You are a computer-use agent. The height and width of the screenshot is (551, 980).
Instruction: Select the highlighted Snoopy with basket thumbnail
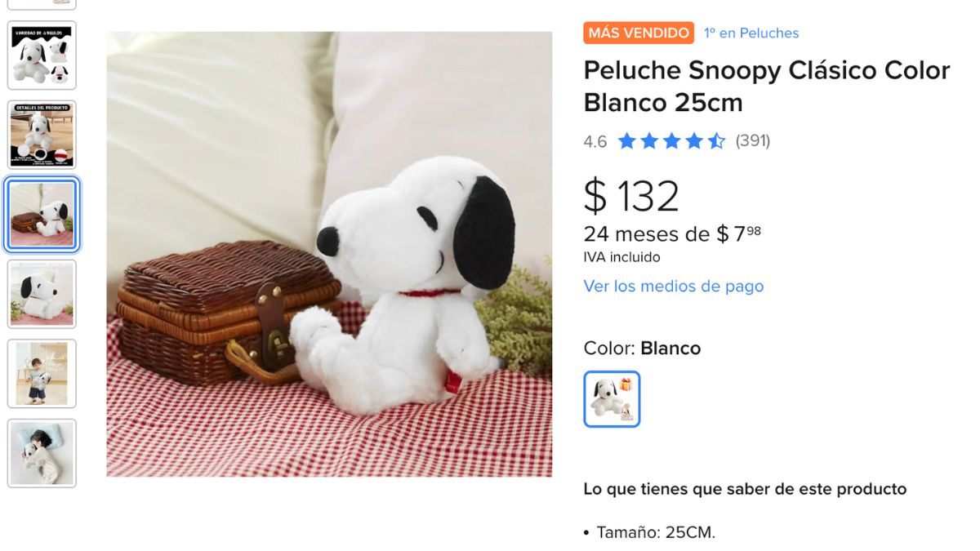[x=42, y=214]
